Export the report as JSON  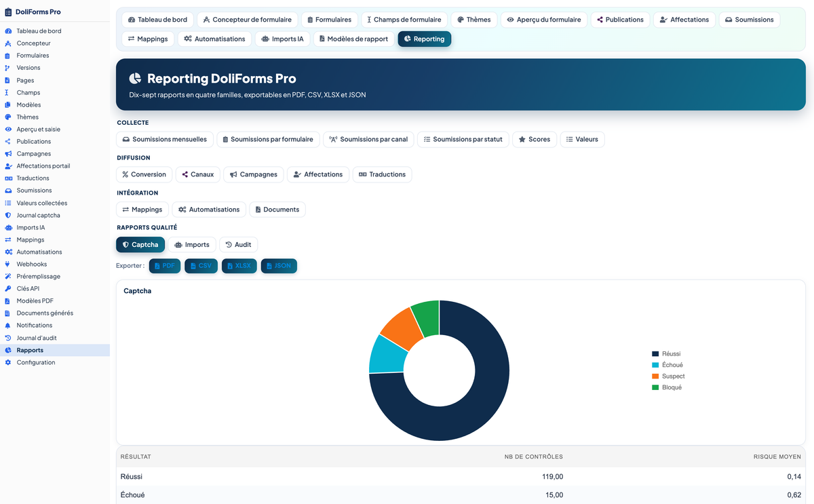(x=279, y=266)
